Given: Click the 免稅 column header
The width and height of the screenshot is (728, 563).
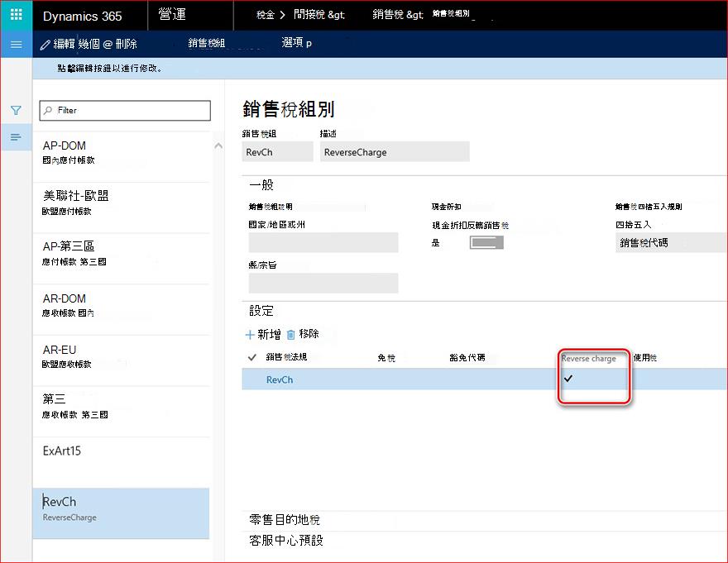Looking at the screenshot, I should pos(386,358).
